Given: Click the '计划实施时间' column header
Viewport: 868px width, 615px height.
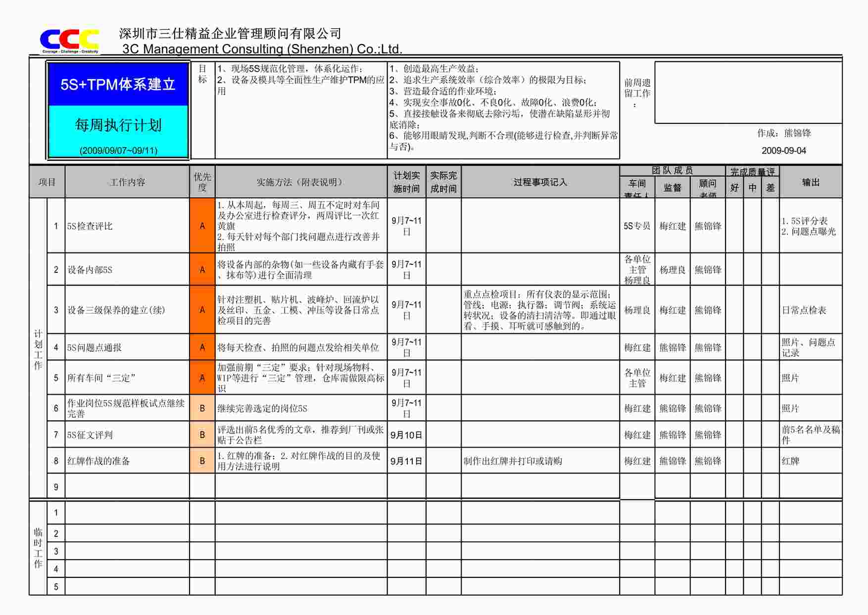Looking at the screenshot, I should (406, 182).
